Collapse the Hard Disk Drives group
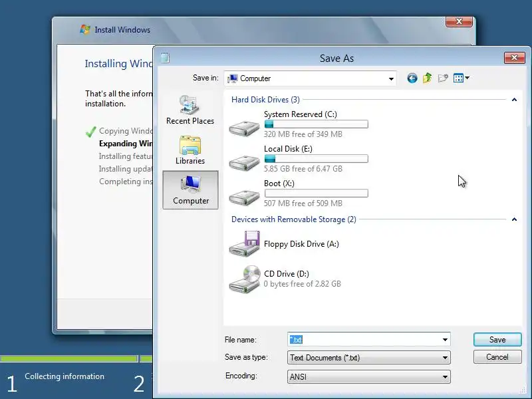 [x=514, y=100]
